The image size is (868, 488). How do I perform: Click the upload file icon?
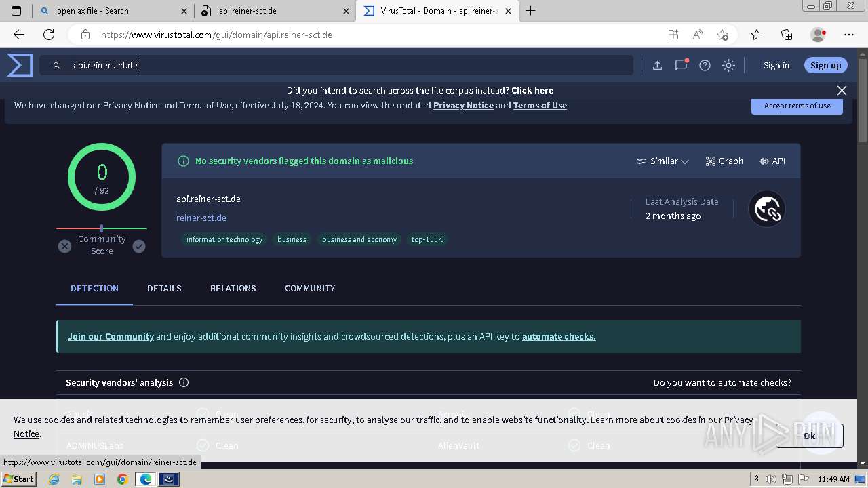657,65
